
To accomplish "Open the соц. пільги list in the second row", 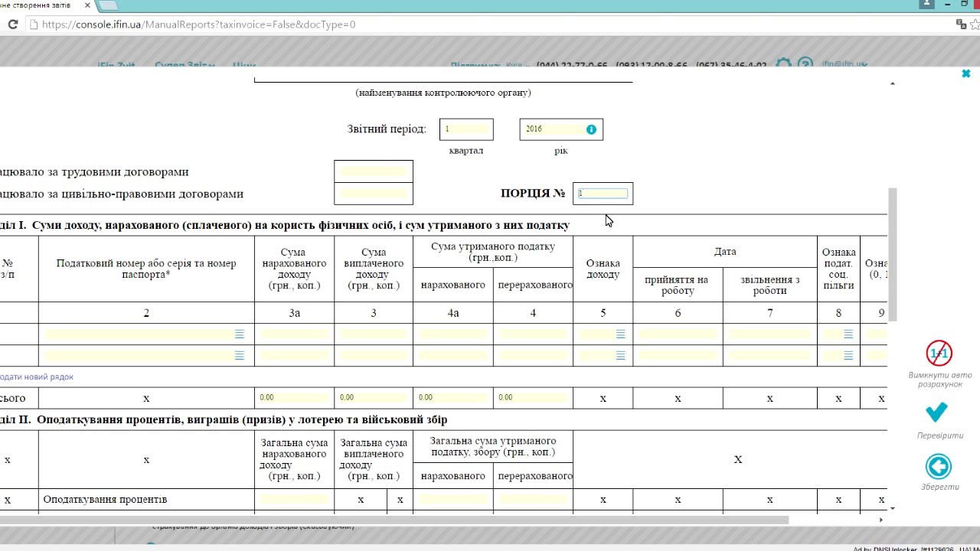I will tap(848, 356).
